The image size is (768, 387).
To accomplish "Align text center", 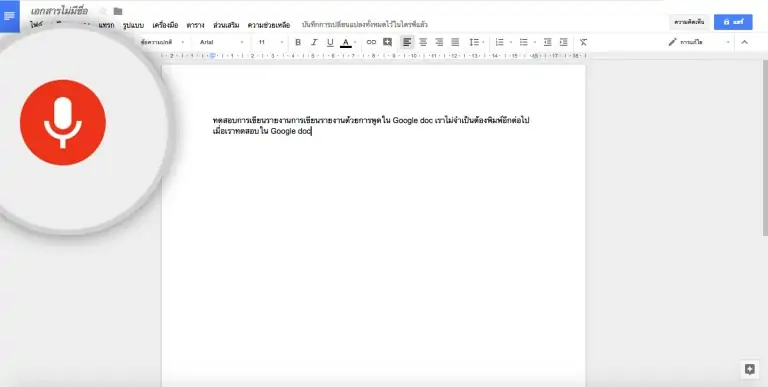I will tap(423, 43).
